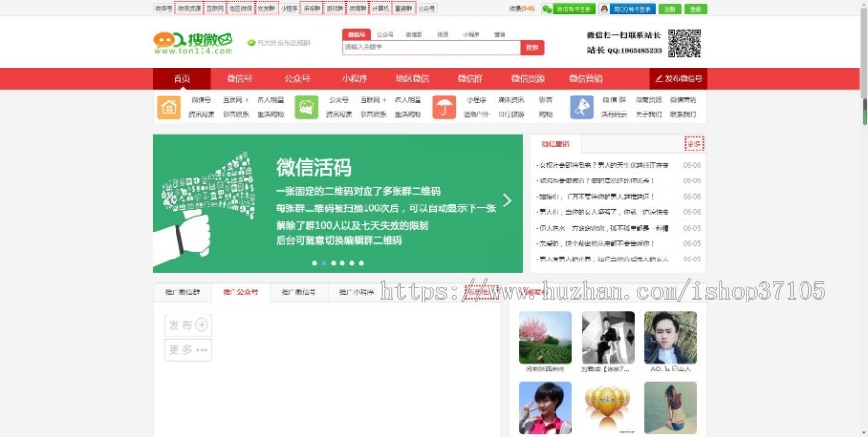The width and height of the screenshot is (868, 437).
Task: Switch to the 推广微信群 tab
Action: pos(182,292)
